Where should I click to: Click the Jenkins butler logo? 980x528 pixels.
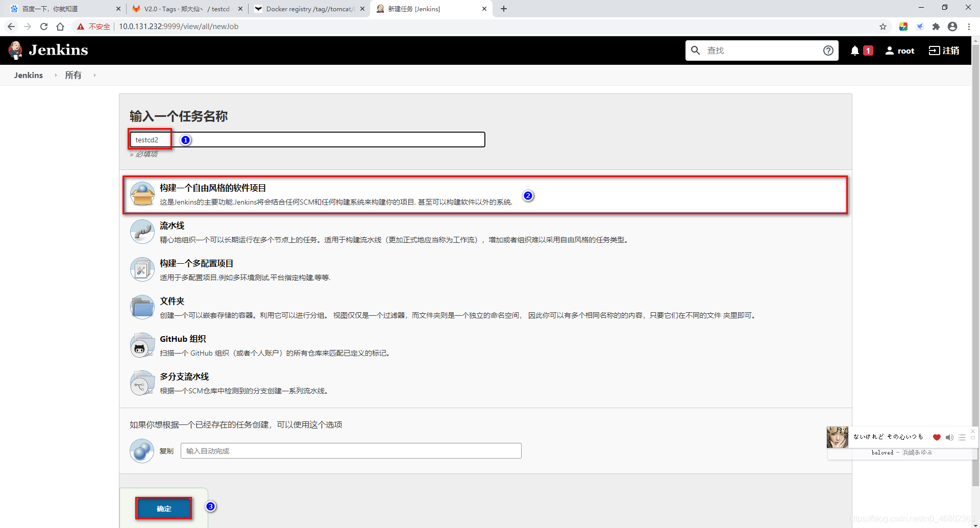[16, 50]
